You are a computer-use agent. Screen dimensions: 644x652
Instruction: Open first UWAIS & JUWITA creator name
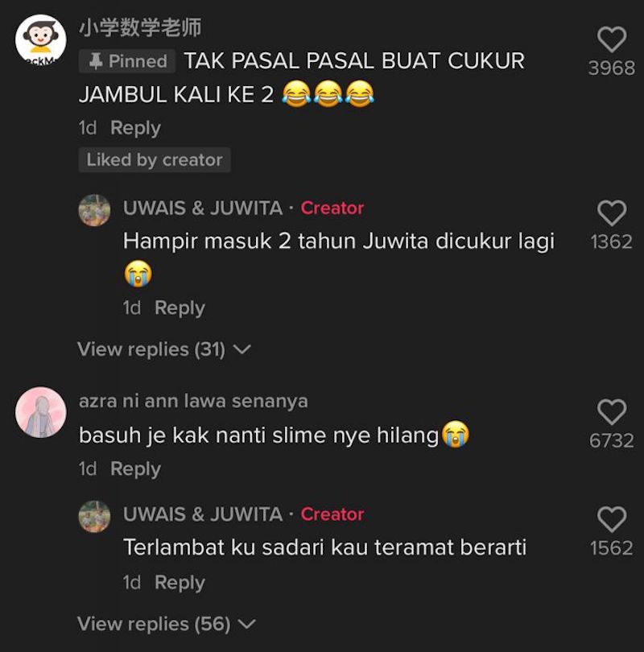click(203, 208)
